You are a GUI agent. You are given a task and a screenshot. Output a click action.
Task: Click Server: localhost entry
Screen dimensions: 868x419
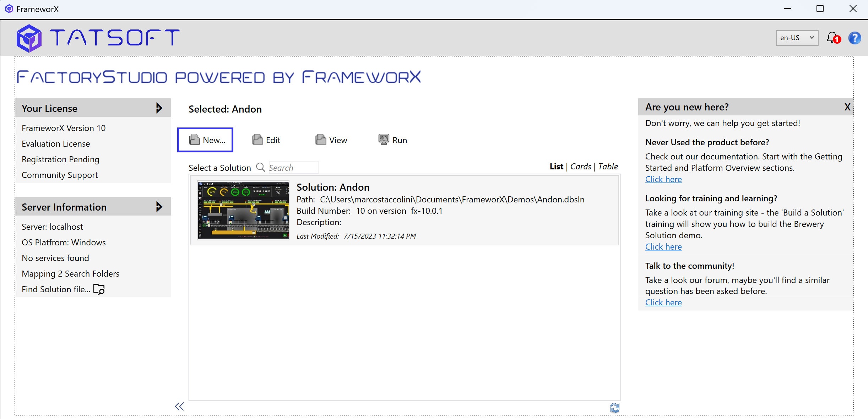pos(52,227)
